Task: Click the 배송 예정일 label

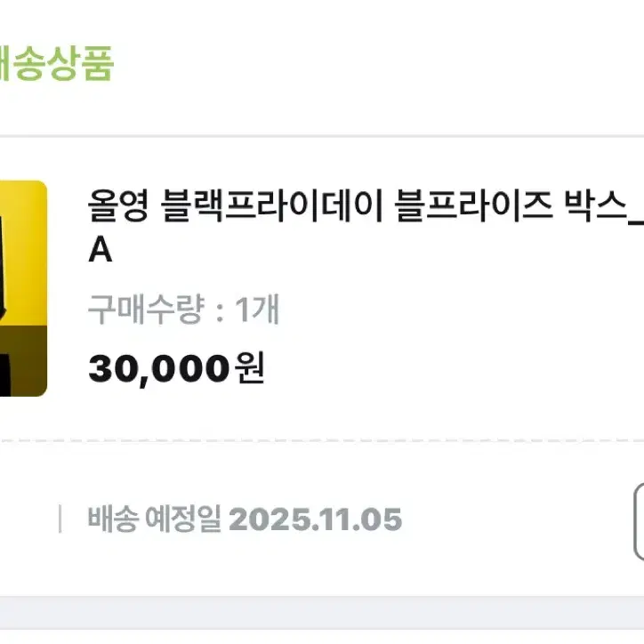Action: [155, 519]
